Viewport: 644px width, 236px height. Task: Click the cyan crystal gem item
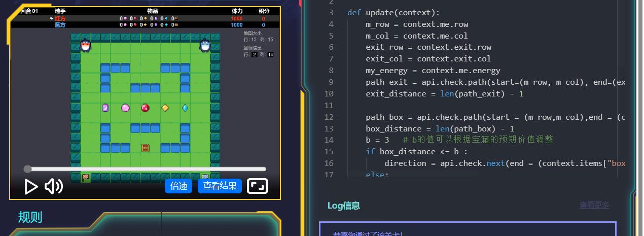(185, 108)
